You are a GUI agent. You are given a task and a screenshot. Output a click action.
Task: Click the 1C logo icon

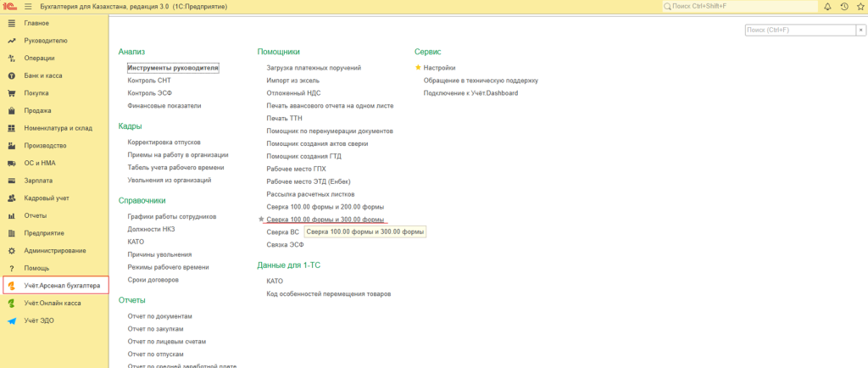point(10,7)
